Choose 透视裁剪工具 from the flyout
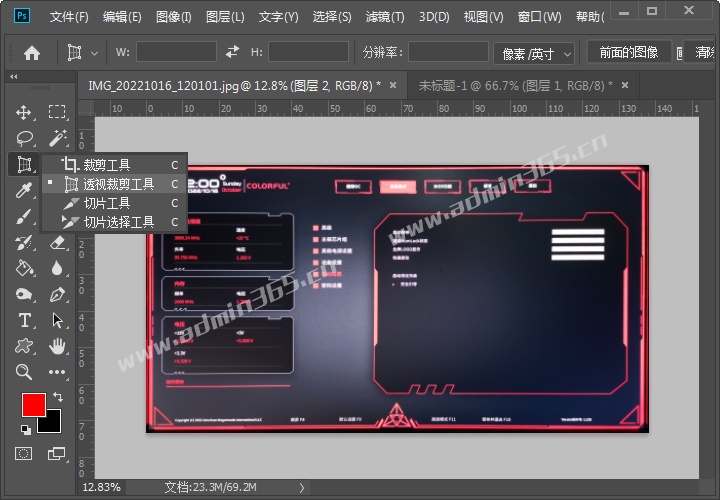The image size is (720, 500). click(x=115, y=184)
